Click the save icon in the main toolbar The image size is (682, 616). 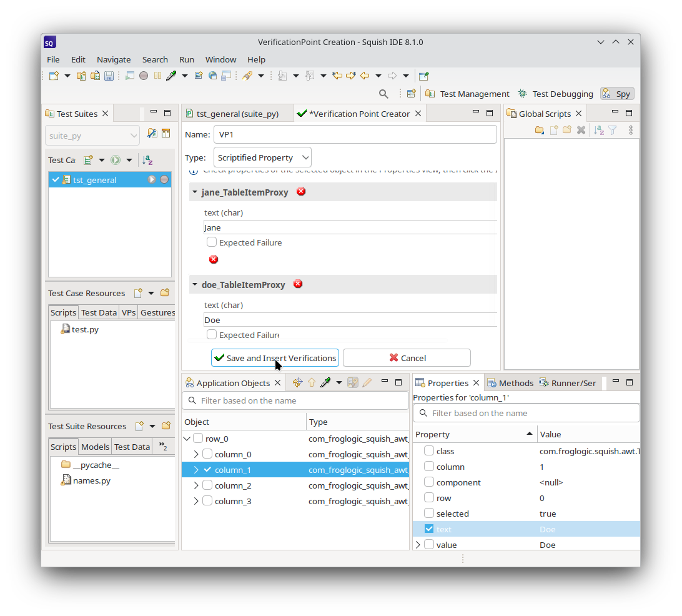pyautogui.click(x=109, y=76)
